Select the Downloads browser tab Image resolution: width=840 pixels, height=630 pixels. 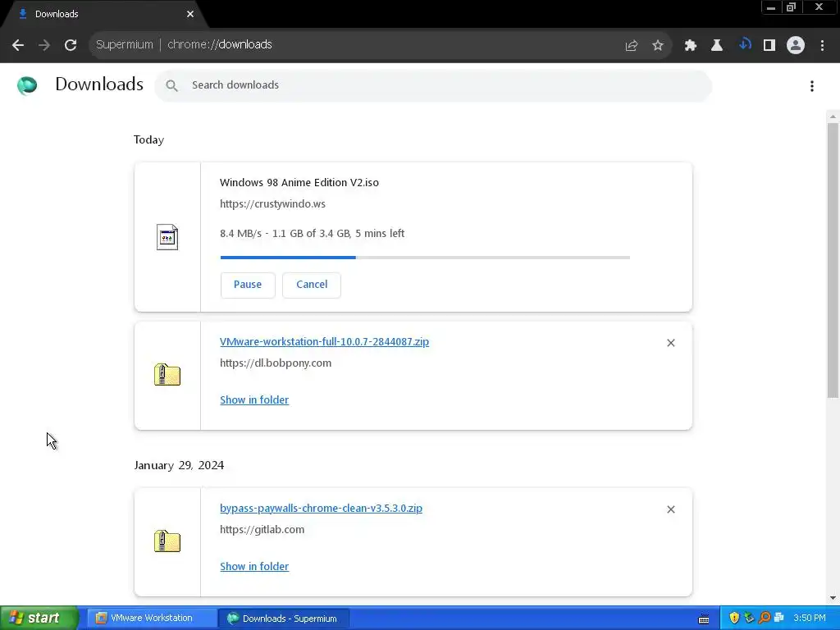(102, 15)
